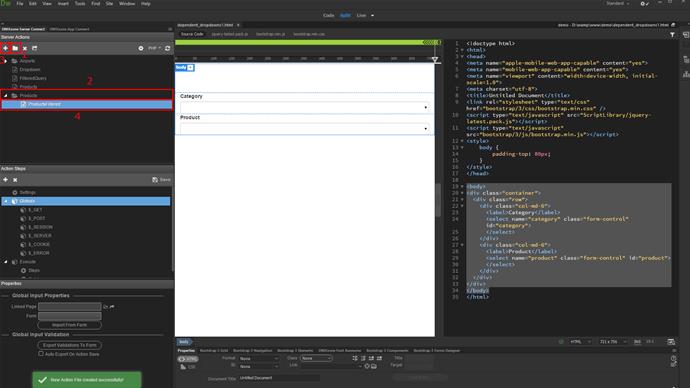The width and height of the screenshot is (690, 388).
Task: Add a new server action with plus icon
Action: (6, 48)
